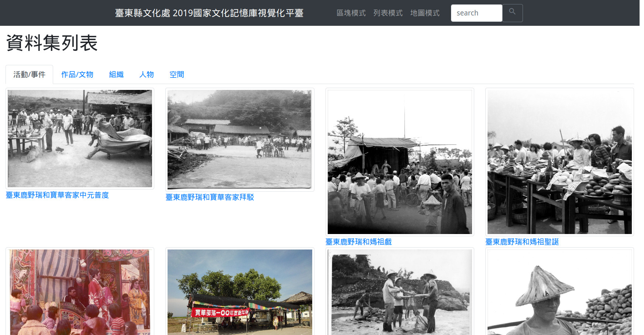The height and width of the screenshot is (335, 644).
Task: Open link 臺東鹿野瑞和媽祖聖誕
Action: coord(522,242)
